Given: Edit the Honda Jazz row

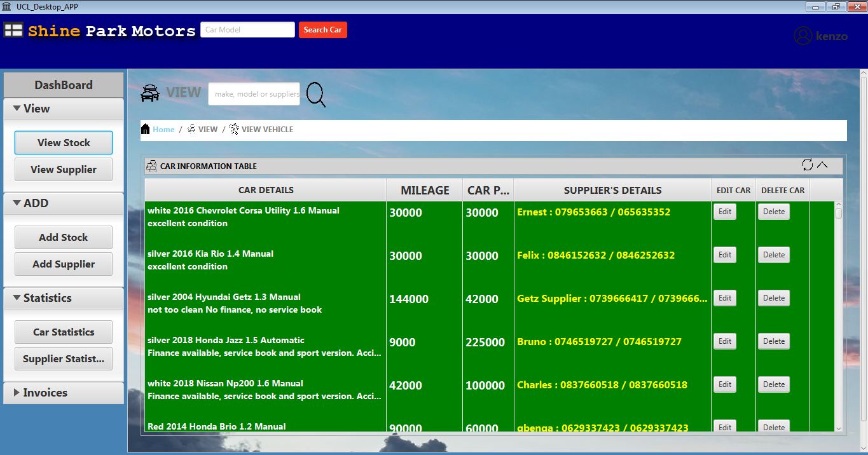Looking at the screenshot, I should pos(725,341).
